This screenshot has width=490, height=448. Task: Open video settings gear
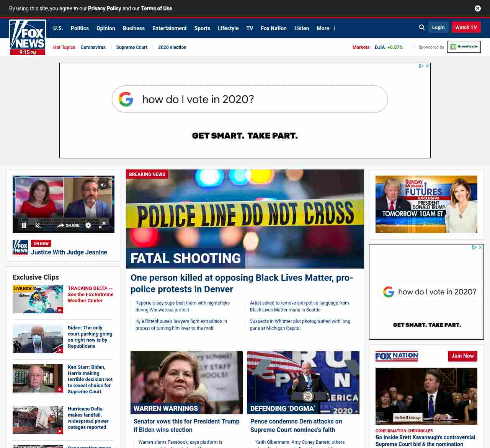pyautogui.click(x=88, y=225)
